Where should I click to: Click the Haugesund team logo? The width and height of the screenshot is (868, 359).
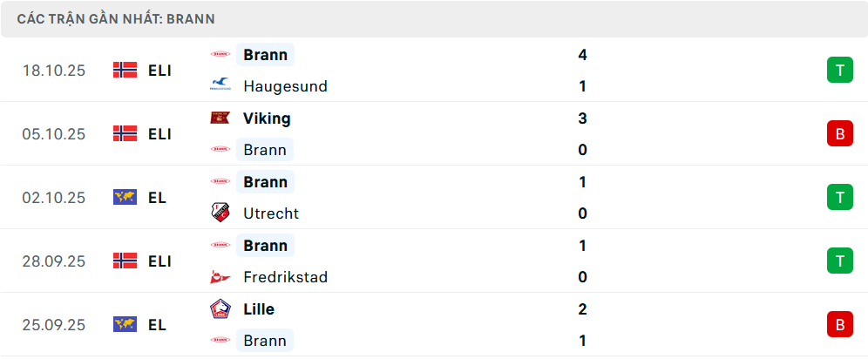pyautogui.click(x=220, y=85)
